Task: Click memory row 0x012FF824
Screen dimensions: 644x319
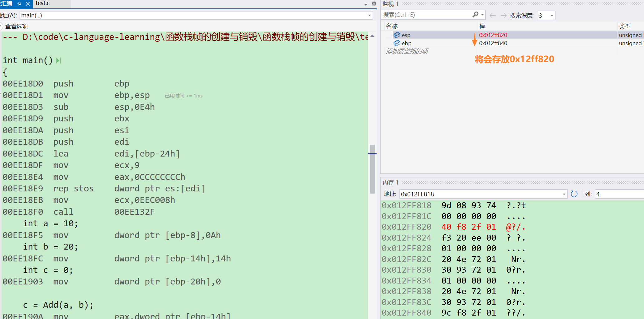Action: (454, 238)
